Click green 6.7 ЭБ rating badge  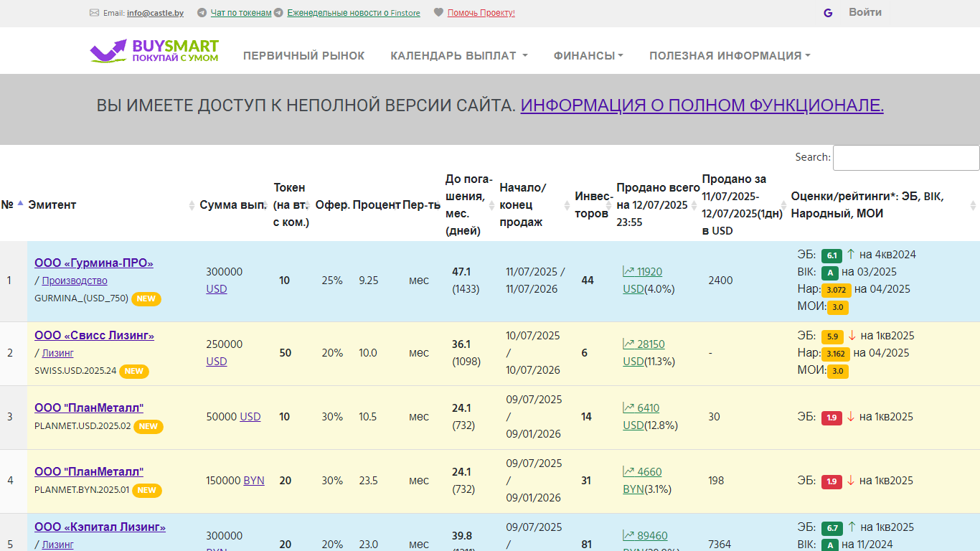point(831,527)
